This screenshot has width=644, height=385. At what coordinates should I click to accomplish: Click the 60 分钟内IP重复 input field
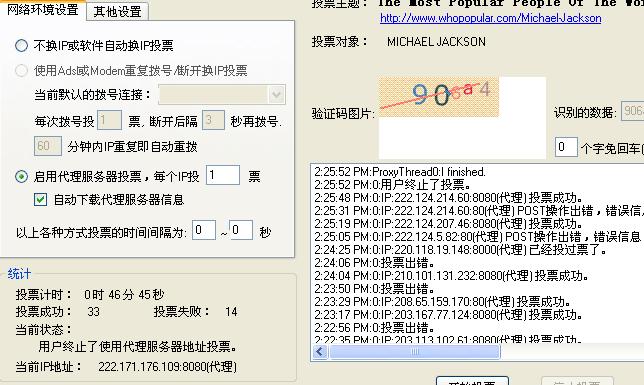click(x=48, y=146)
